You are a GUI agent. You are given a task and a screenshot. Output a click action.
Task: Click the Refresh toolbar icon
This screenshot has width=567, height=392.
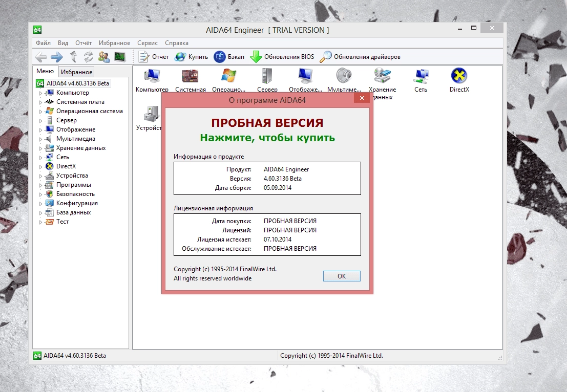tap(89, 57)
